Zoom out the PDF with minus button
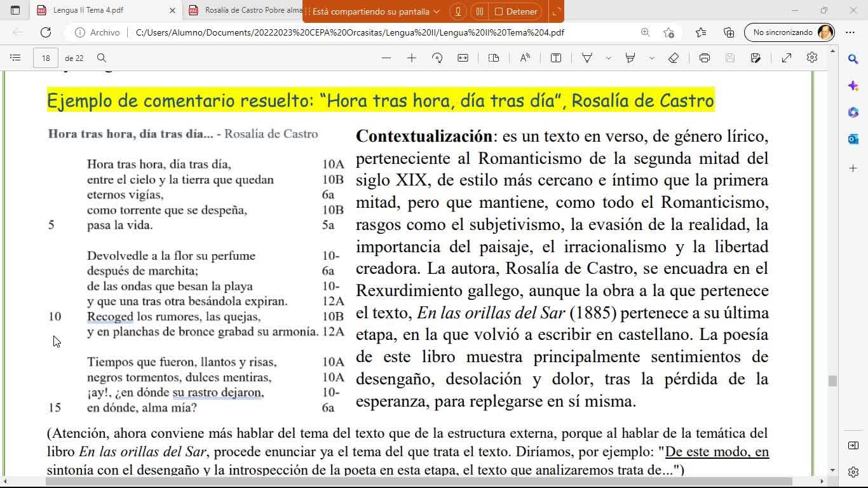The width and height of the screenshot is (868, 488). [x=386, y=58]
